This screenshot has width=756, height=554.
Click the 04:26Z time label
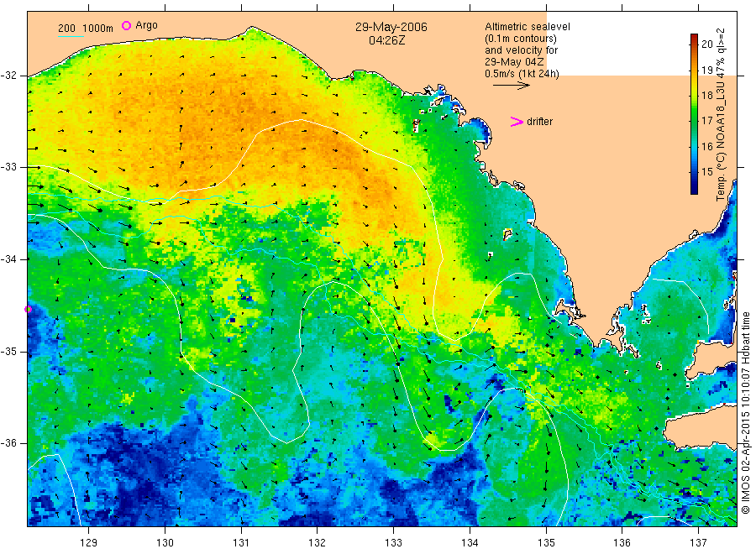pyautogui.click(x=386, y=40)
